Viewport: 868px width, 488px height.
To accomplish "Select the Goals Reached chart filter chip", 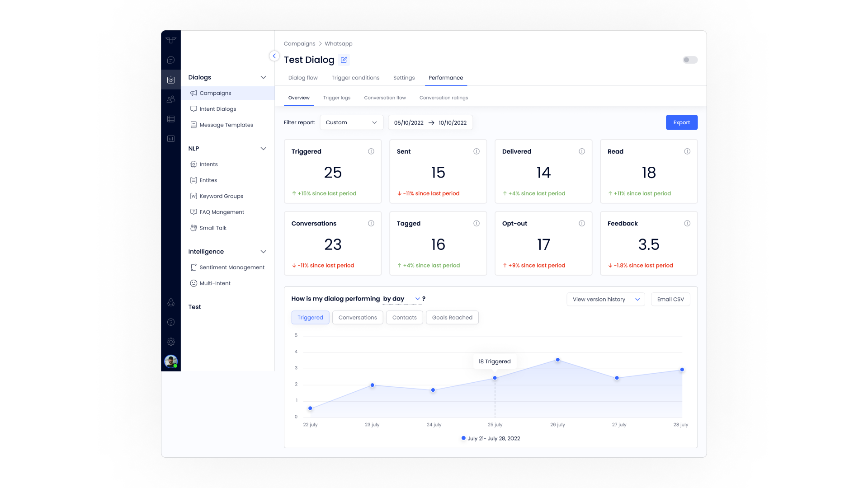I will [x=452, y=318].
